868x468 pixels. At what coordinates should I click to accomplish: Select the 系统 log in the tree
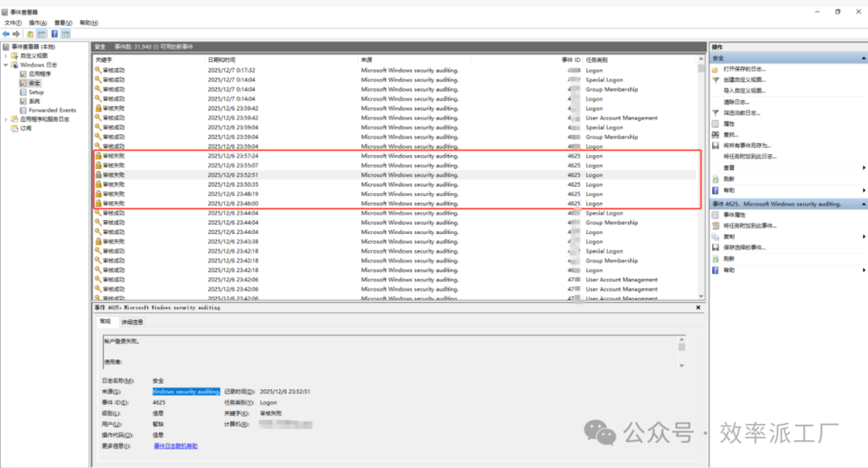[x=34, y=101]
